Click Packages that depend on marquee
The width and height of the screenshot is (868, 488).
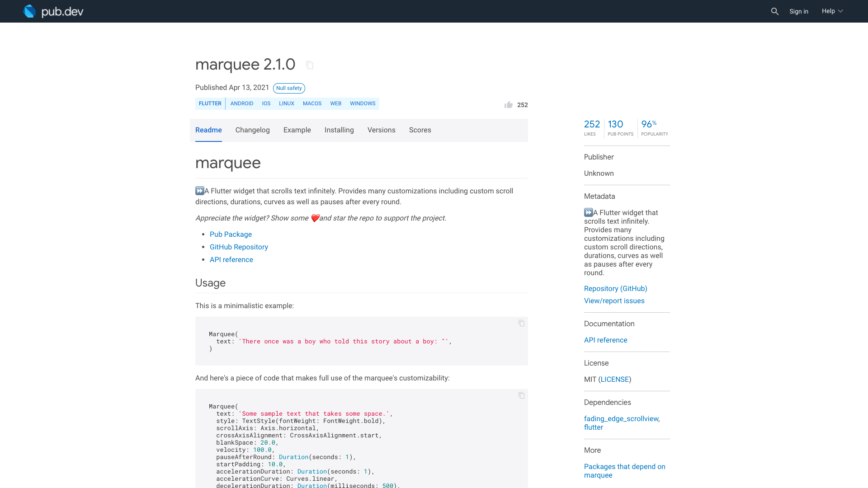click(x=625, y=471)
